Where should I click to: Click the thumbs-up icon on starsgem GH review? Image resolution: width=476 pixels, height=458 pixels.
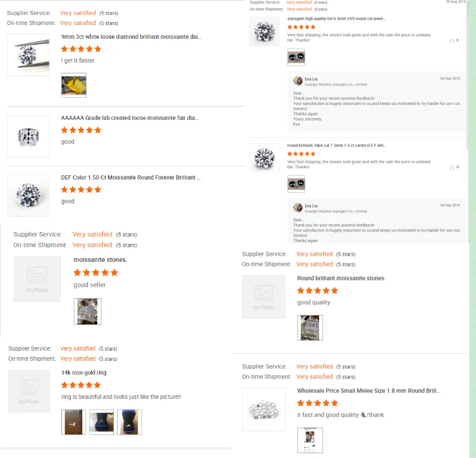(452, 41)
